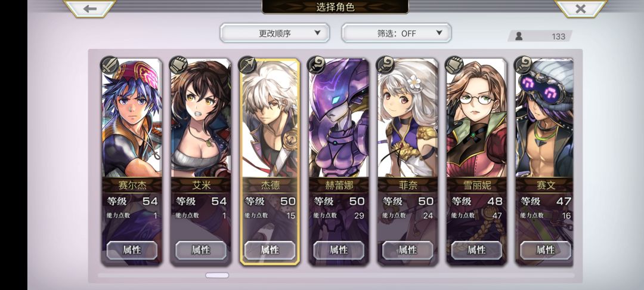Click the fist class icon on 雪丽妮
The image size is (644, 290).
(454, 65)
